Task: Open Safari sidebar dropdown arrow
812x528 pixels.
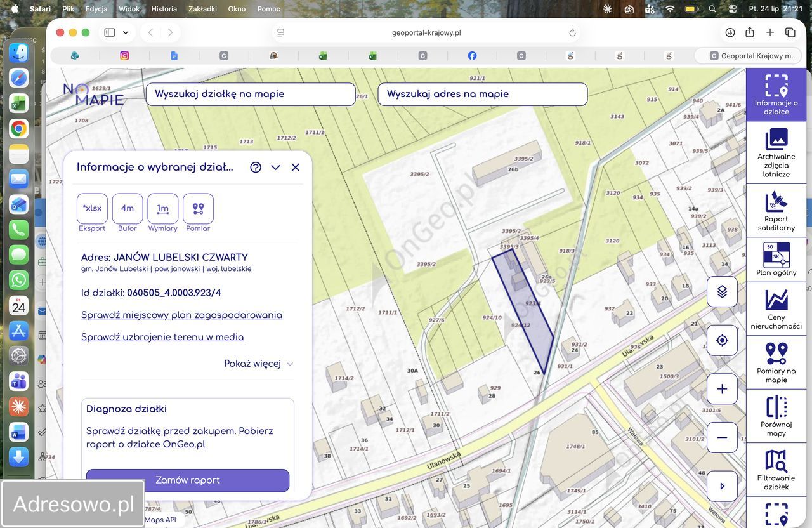Action: [126, 32]
